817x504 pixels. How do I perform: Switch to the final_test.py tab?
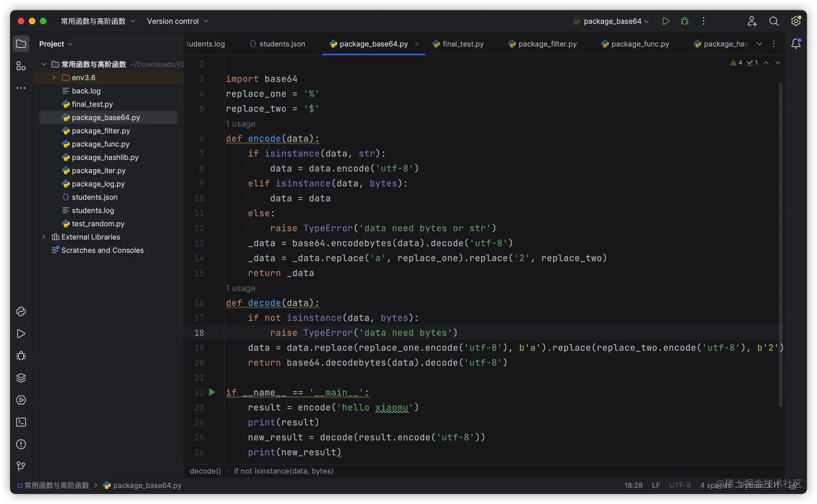coord(458,44)
